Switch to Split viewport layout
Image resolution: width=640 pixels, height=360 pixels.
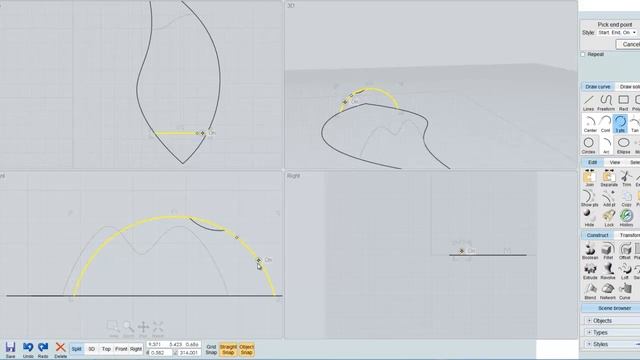point(77,349)
